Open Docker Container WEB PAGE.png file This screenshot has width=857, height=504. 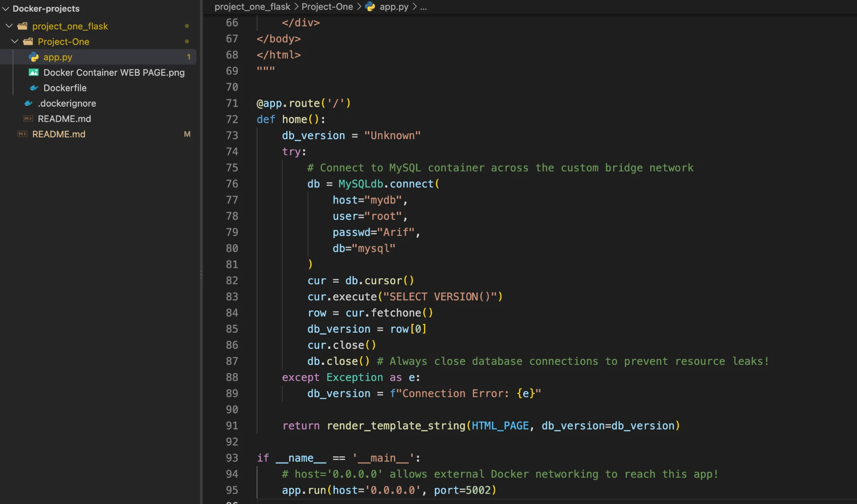(114, 72)
